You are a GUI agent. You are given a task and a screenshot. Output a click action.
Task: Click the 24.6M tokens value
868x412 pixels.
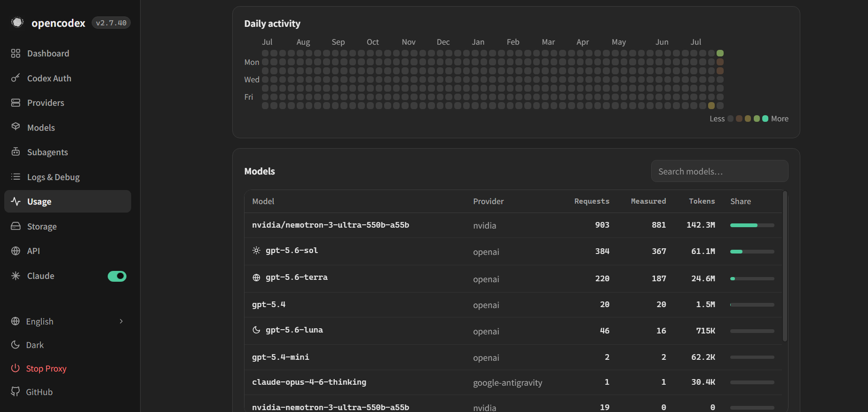pos(703,278)
